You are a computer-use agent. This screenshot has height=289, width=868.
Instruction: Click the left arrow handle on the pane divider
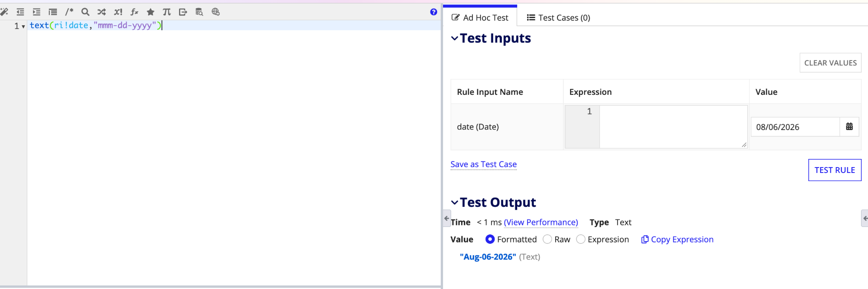[447, 218]
